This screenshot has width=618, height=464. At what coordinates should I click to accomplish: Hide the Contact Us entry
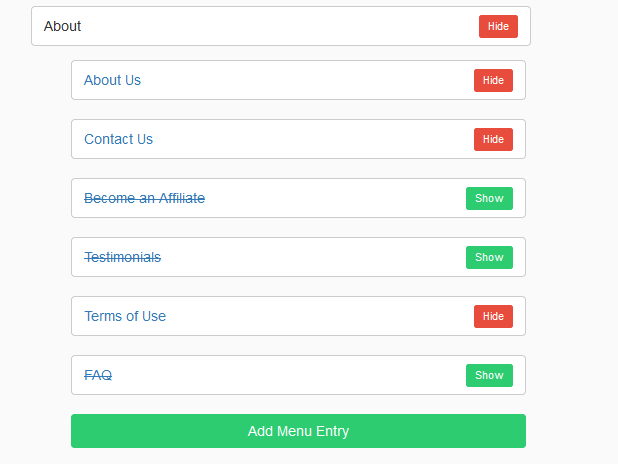click(x=493, y=139)
